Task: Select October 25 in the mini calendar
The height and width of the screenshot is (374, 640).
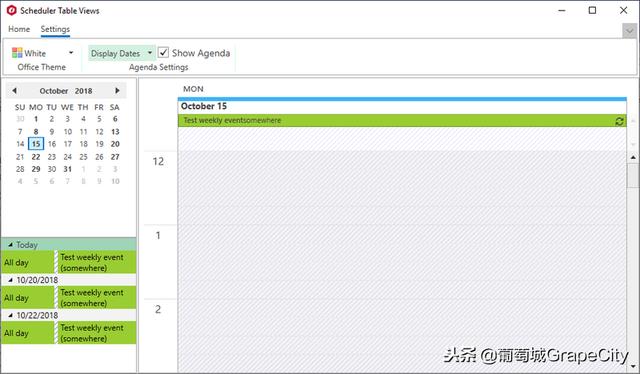Action: pos(83,156)
